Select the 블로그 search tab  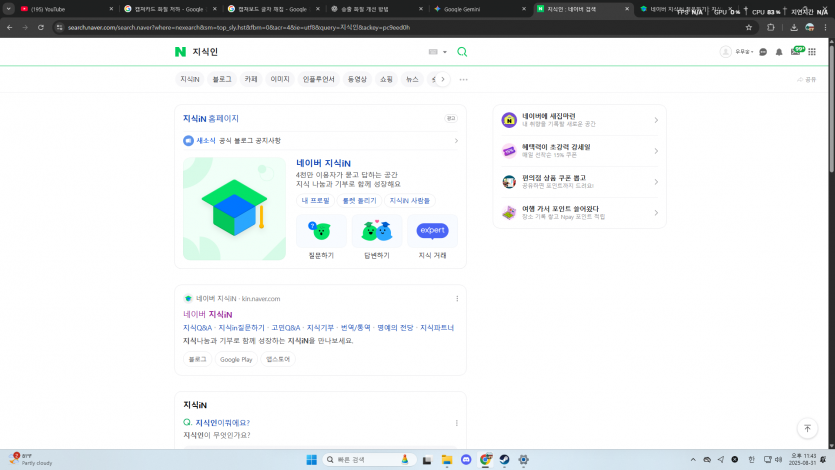point(222,79)
